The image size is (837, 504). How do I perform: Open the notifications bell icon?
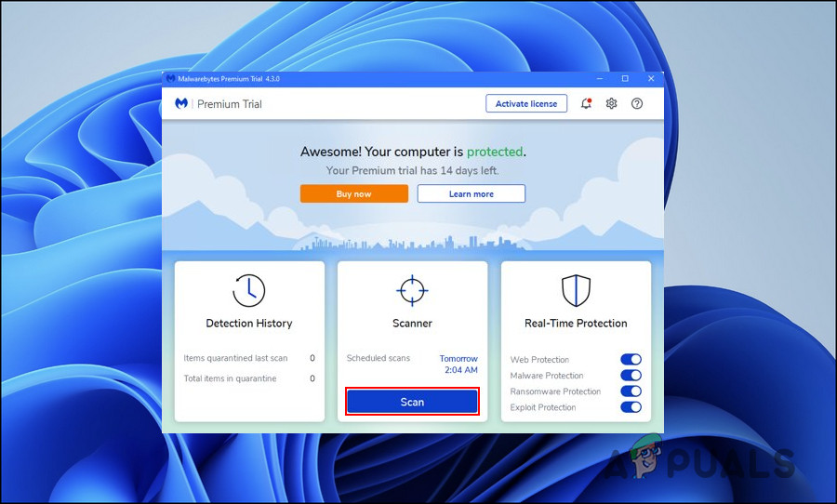tap(586, 103)
